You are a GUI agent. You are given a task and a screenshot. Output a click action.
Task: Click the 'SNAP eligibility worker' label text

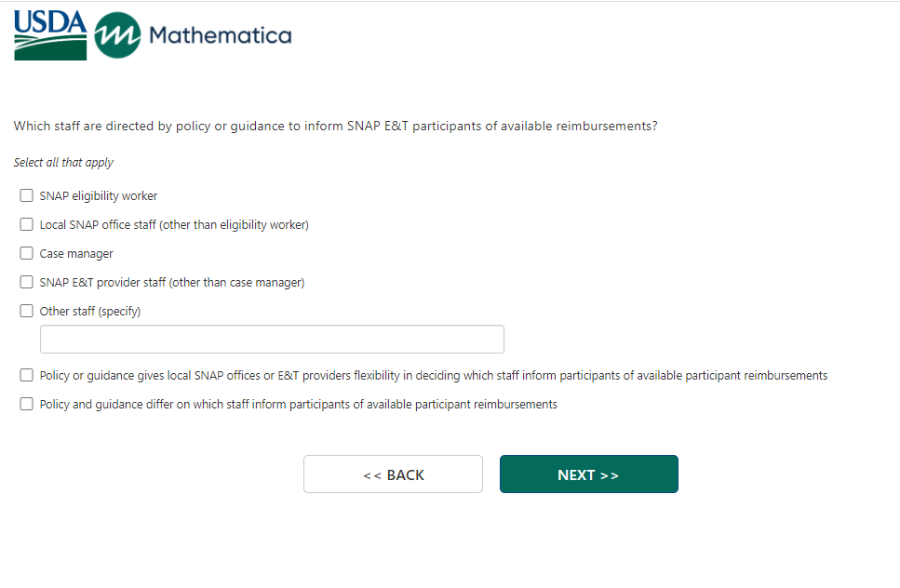(x=99, y=196)
